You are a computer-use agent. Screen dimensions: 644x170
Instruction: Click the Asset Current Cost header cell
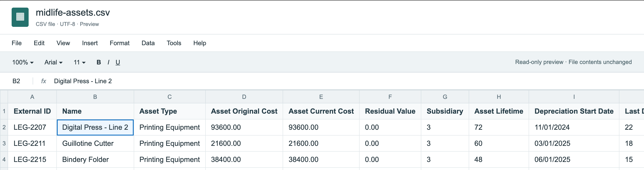pos(321,111)
